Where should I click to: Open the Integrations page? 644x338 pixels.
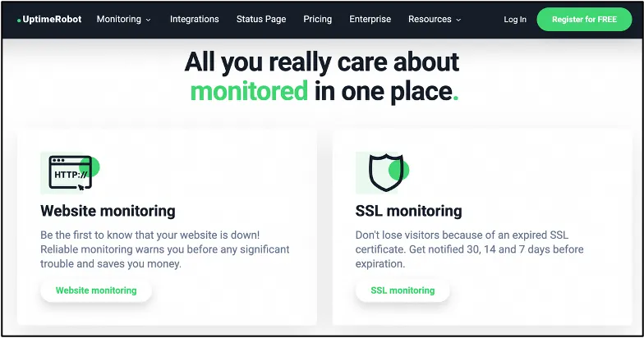point(194,20)
